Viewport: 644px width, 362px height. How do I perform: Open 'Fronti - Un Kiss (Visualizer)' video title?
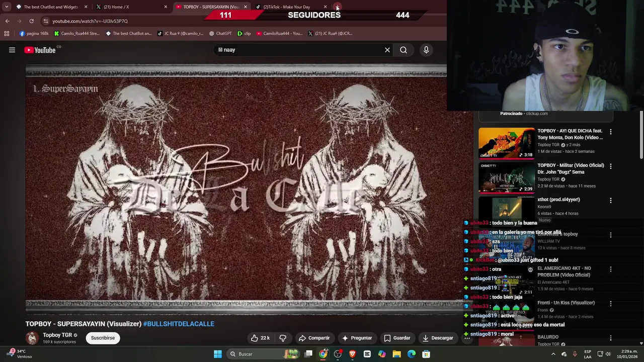tap(566, 303)
